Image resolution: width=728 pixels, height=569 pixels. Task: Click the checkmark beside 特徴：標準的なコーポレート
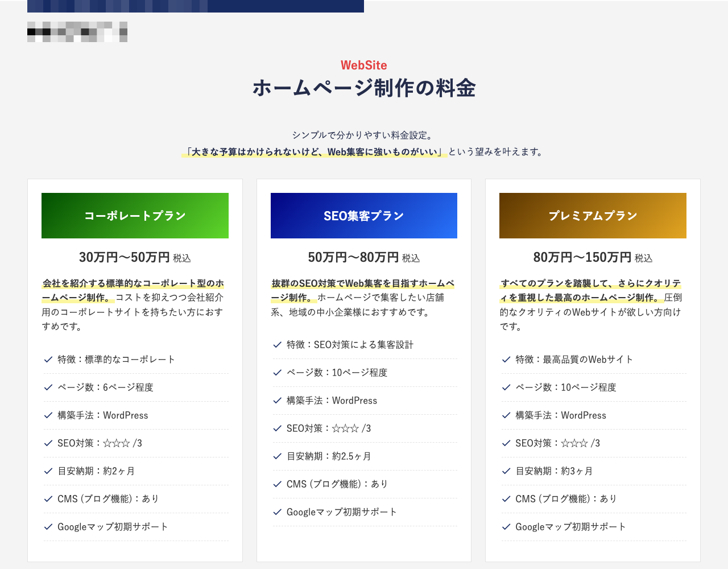pos(48,360)
